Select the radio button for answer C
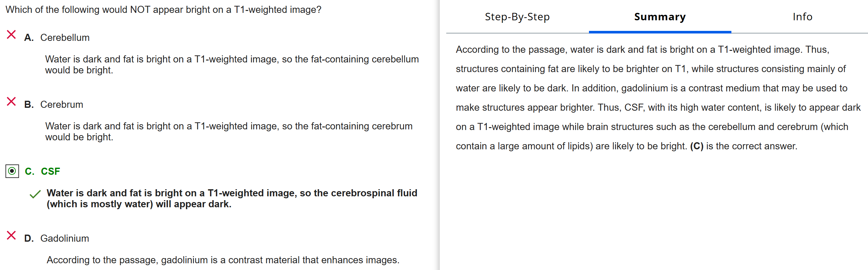868x270 pixels. click(12, 171)
